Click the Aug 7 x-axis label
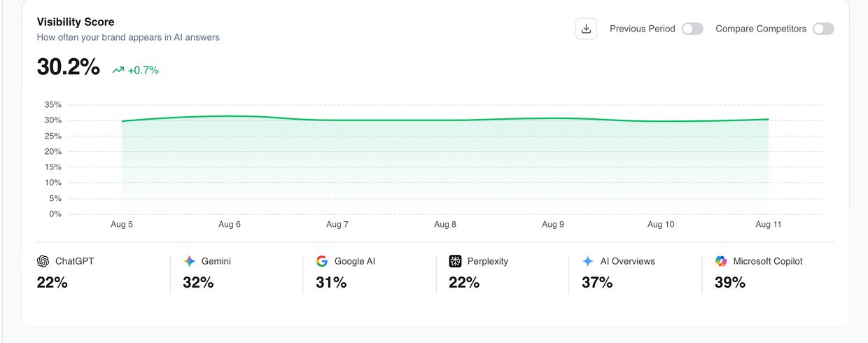Image resolution: width=868 pixels, height=343 pixels. point(337,225)
